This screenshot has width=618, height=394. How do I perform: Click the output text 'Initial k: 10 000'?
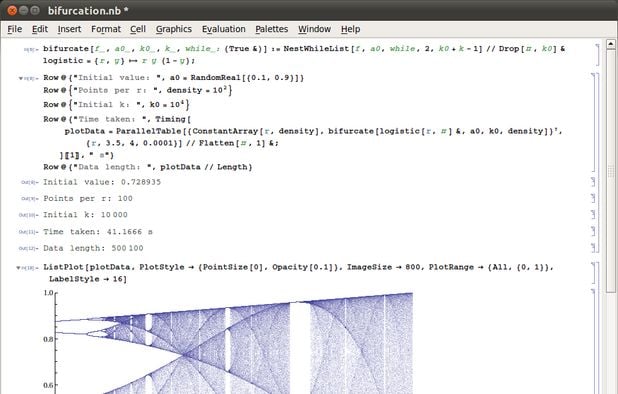point(85,215)
